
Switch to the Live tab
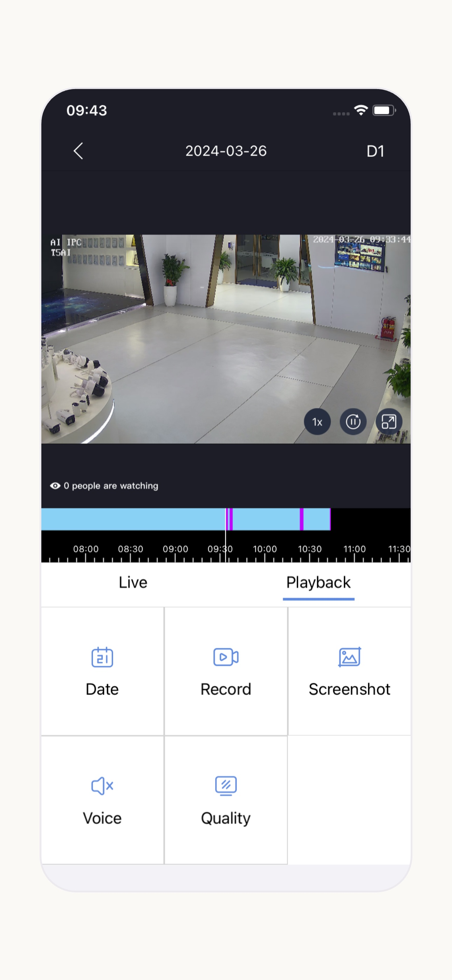(133, 583)
